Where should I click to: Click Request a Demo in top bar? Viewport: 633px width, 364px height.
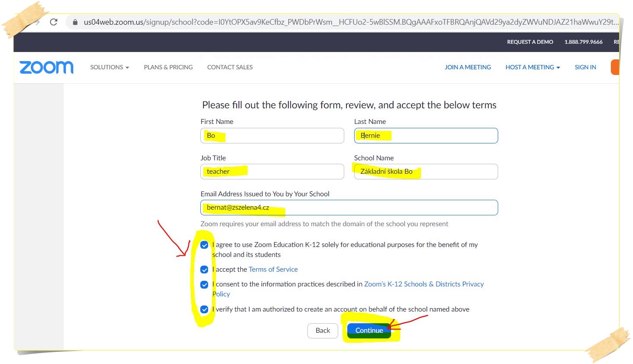pos(530,42)
